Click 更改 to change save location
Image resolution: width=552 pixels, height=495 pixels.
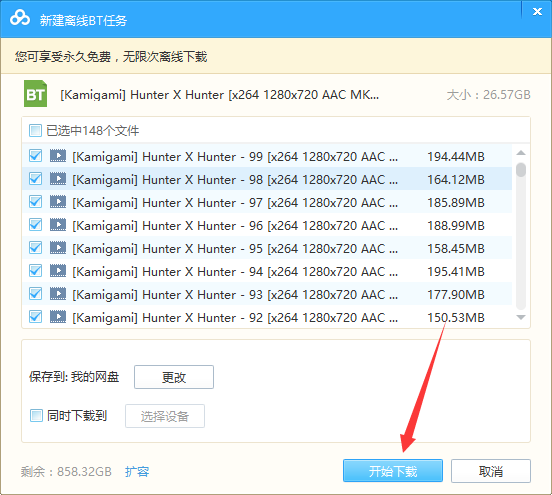tap(174, 377)
